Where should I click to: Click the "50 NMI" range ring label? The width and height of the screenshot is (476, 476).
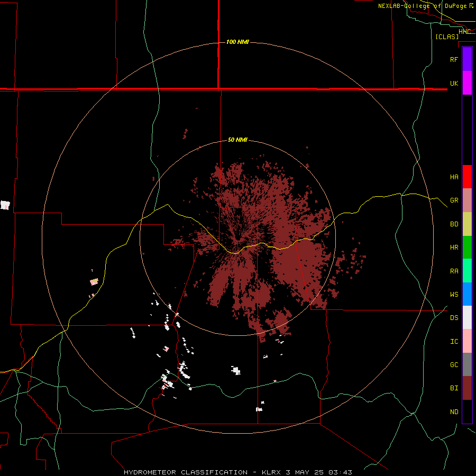pyautogui.click(x=237, y=140)
